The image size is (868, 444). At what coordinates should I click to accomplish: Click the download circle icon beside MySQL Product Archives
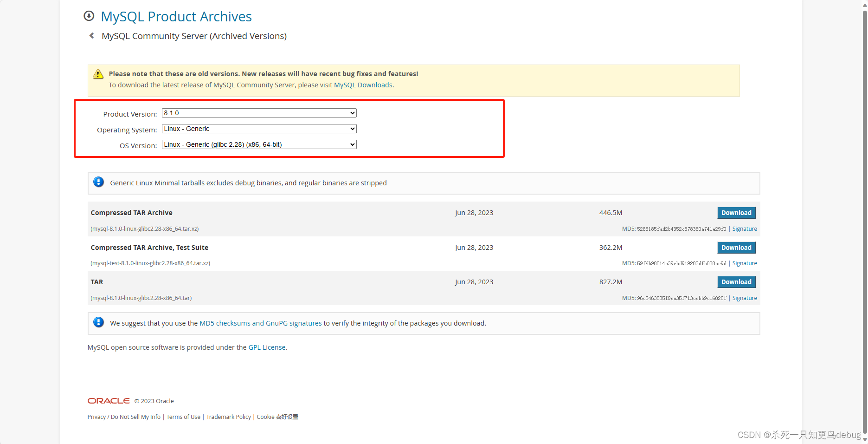tap(89, 16)
